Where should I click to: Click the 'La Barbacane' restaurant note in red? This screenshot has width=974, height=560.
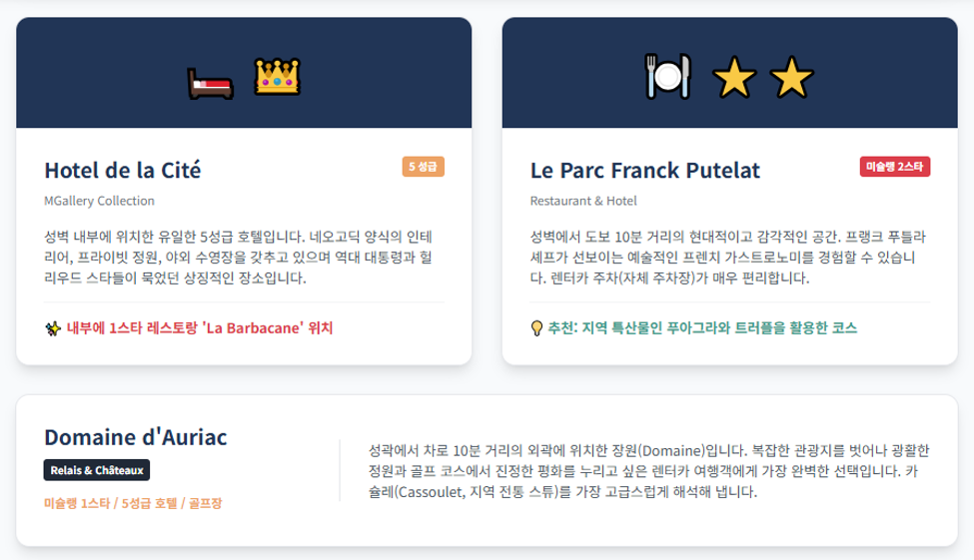200,327
